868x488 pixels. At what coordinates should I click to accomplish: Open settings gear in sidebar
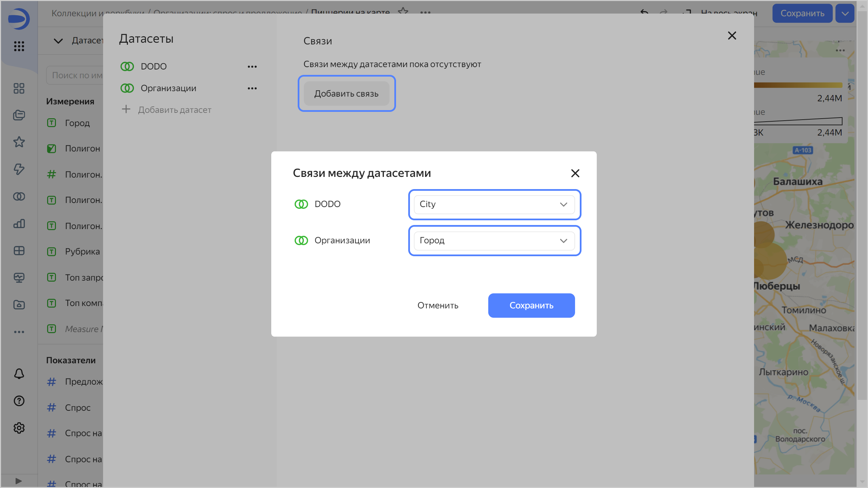[19, 428]
